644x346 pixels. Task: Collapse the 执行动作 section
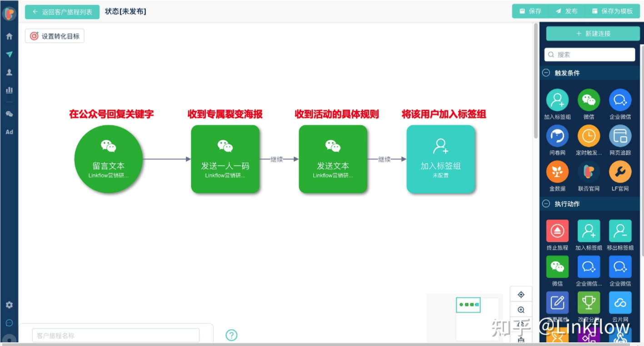coord(546,204)
